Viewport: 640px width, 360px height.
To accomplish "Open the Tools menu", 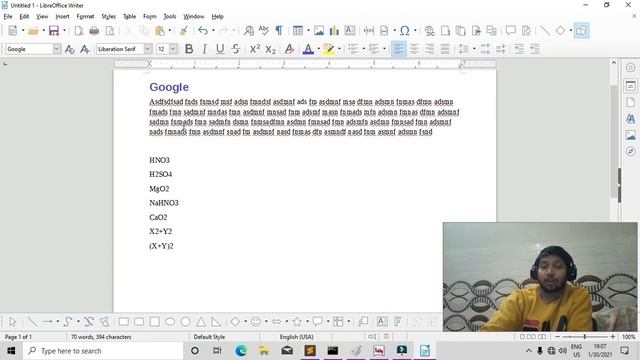I will (x=170, y=16).
